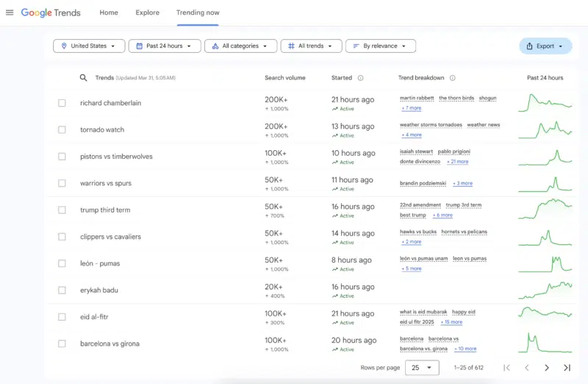
Task: Click the info icon next to Started
Action: coord(360,78)
